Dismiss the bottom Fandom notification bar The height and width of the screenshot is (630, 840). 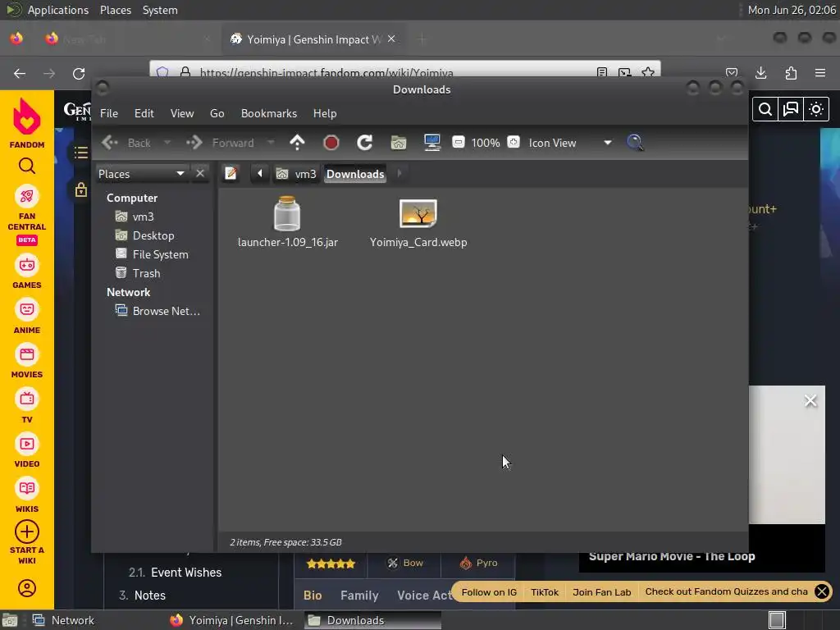[x=821, y=591]
